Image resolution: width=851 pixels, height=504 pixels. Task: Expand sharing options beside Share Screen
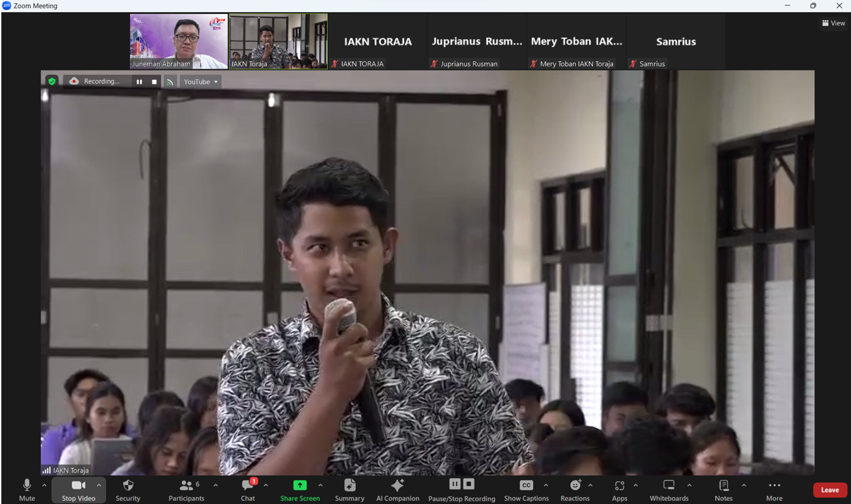(320, 485)
